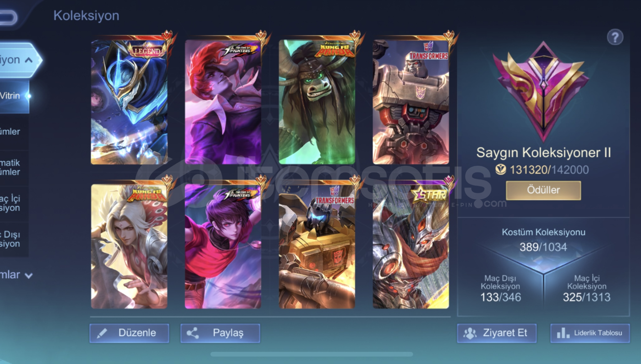Click the Saygın Koleksiyoner II rank emblem
The image size is (641, 364).
click(543, 91)
